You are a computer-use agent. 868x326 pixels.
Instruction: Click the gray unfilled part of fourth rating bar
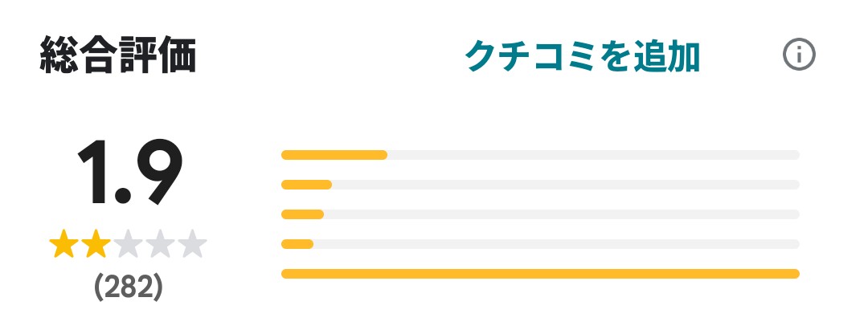click(556, 244)
